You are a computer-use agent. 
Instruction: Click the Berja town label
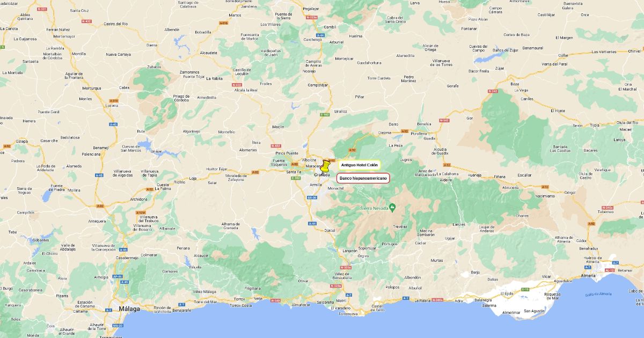click(475, 272)
